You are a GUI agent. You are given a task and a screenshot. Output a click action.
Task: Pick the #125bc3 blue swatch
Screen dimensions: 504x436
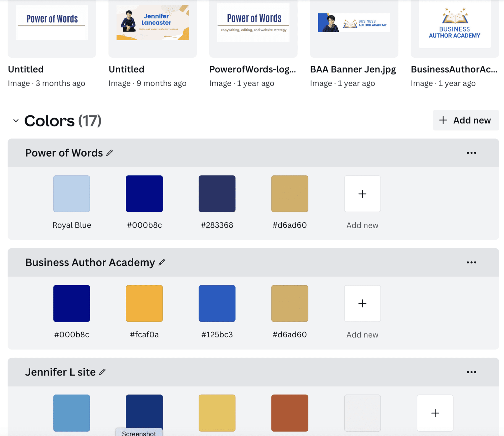click(217, 303)
